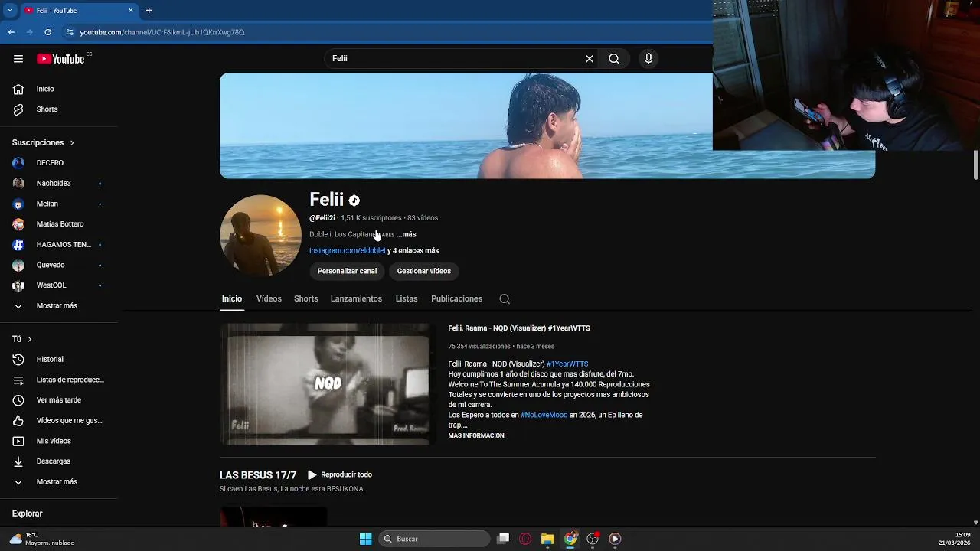
Task: Expand channel description with ...más
Action: click(406, 235)
